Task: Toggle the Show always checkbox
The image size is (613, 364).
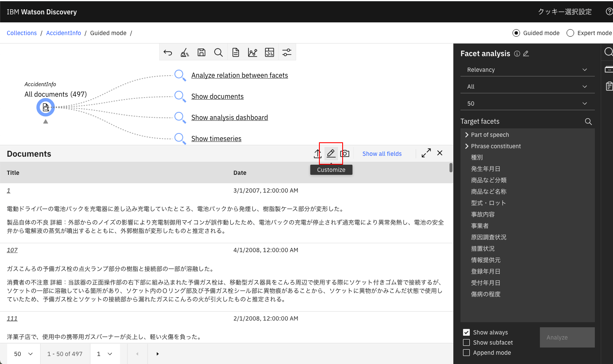Action: [466, 332]
